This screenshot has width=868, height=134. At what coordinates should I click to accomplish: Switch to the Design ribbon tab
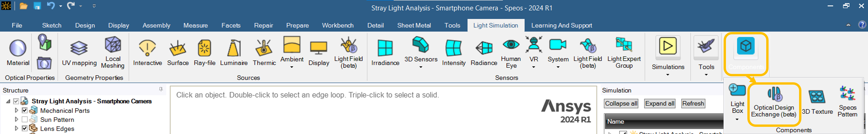tap(85, 26)
